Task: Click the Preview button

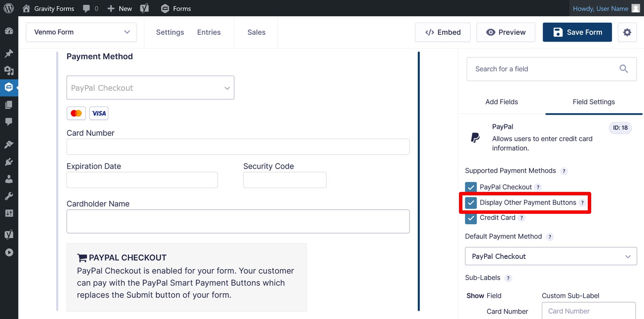Action: pos(506,32)
